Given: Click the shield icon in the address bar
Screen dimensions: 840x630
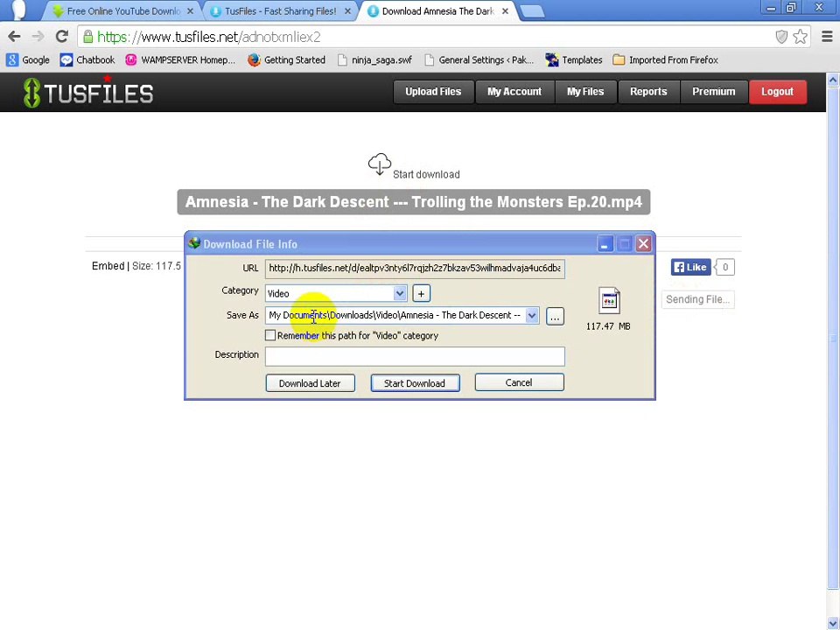Looking at the screenshot, I should (x=781, y=37).
